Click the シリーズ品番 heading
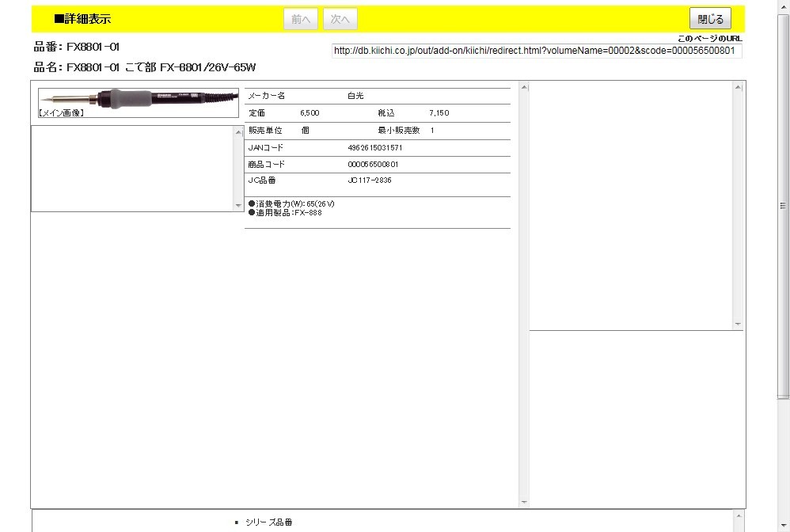Viewport: 790px width, 532px height. pos(269,522)
